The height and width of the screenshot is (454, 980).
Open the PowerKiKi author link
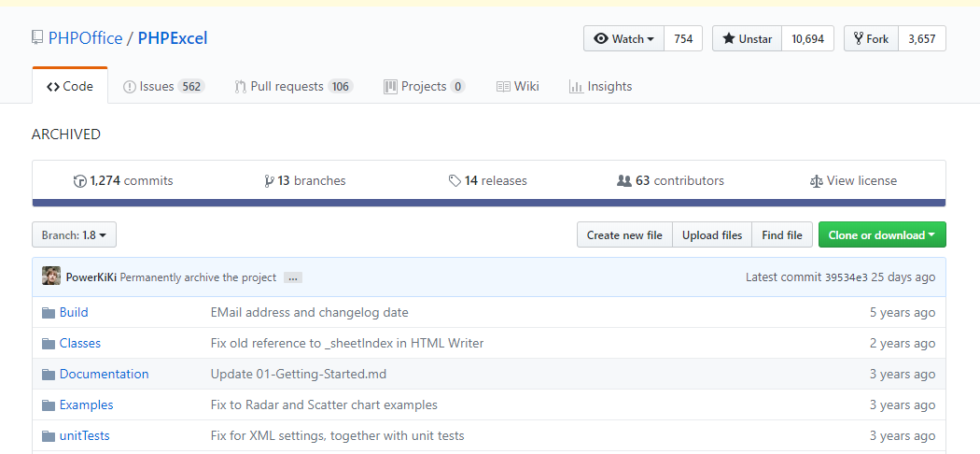point(91,277)
